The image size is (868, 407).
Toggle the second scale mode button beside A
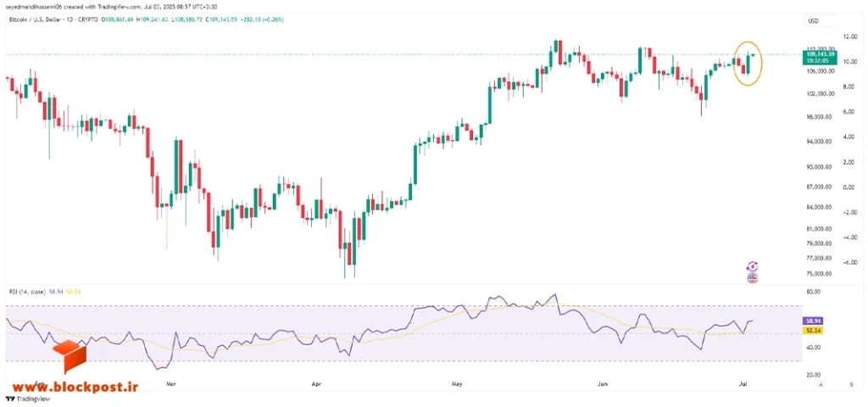tap(850, 384)
